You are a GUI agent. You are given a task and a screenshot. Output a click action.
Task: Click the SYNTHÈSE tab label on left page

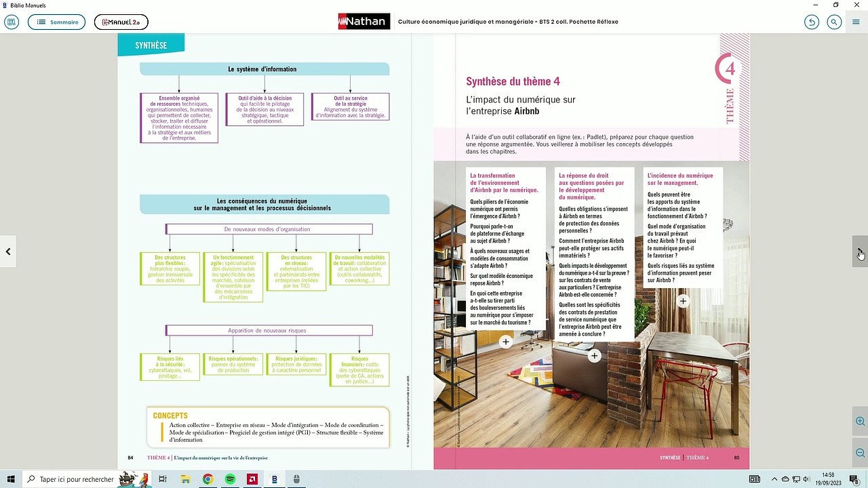(151, 45)
